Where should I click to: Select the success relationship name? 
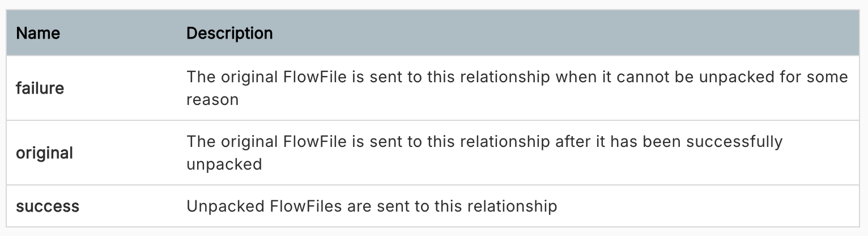point(48,206)
